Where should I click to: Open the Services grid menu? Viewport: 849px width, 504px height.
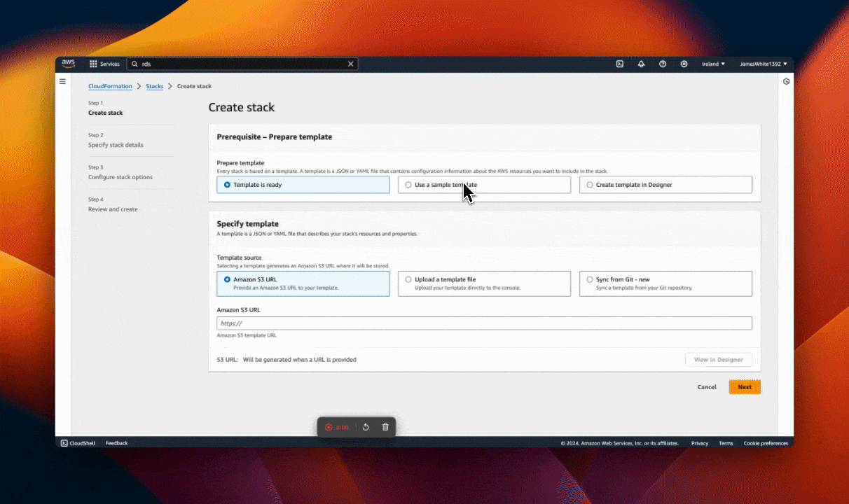pyautogui.click(x=104, y=64)
